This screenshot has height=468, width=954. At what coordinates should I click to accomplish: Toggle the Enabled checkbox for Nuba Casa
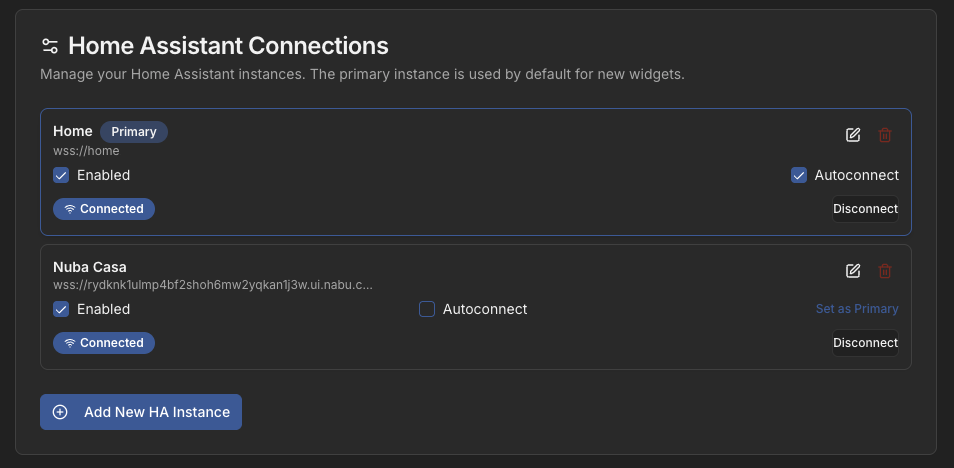[x=61, y=309]
